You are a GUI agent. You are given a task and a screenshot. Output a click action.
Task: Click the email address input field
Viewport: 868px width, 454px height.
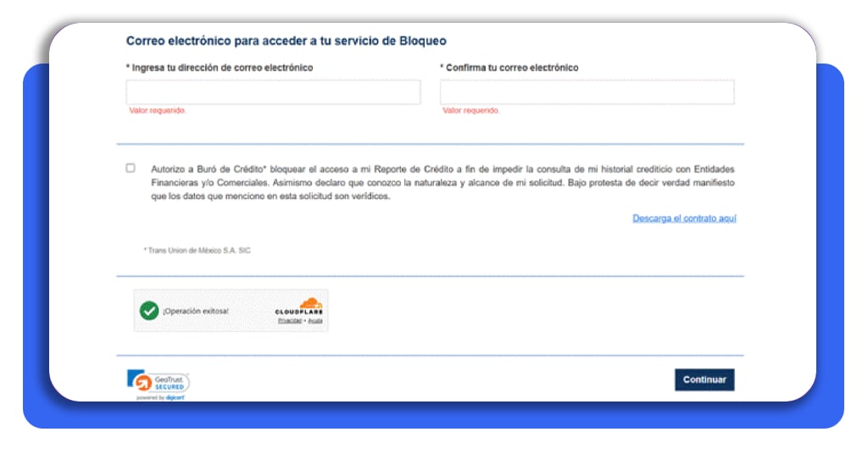273,92
